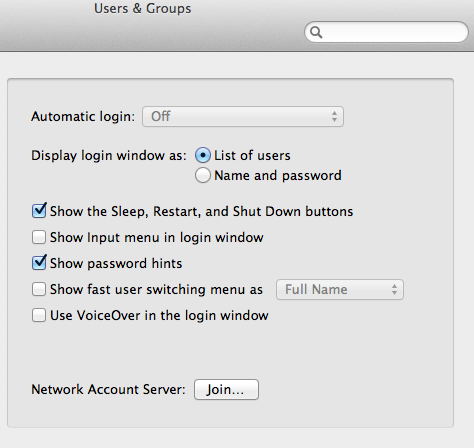Uncheck Show the Sleep, Restart, Shut Down buttons
474x448 pixels.
[x=39, y=211]
